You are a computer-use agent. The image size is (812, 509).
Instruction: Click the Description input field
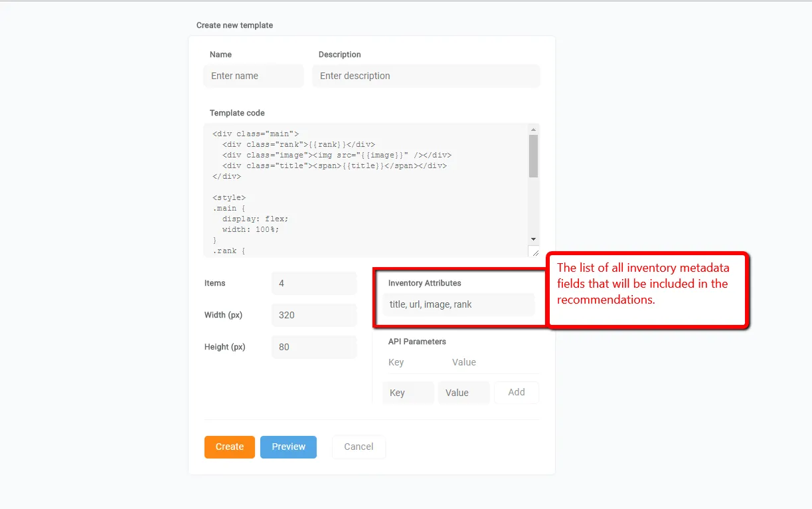[426, 76]
